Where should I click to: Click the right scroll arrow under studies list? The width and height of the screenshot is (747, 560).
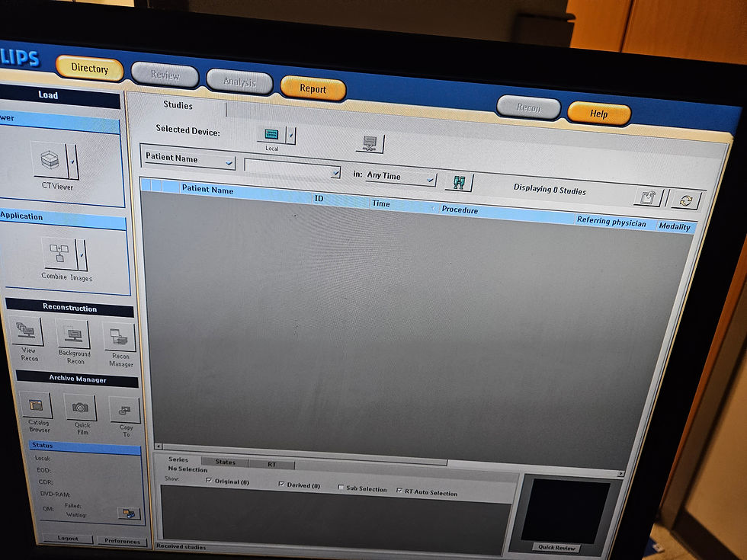[620, 473]
